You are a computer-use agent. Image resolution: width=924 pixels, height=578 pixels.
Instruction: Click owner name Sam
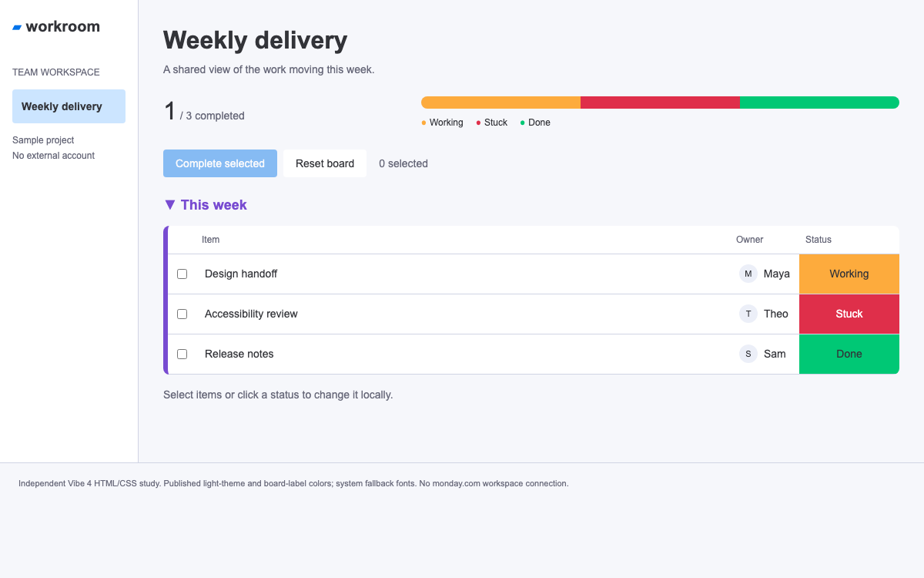click(x=775, y=354)
